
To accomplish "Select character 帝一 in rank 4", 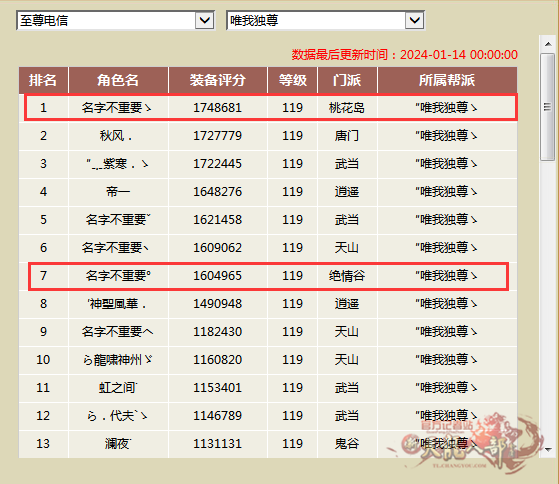I will (x=118, y=192).
